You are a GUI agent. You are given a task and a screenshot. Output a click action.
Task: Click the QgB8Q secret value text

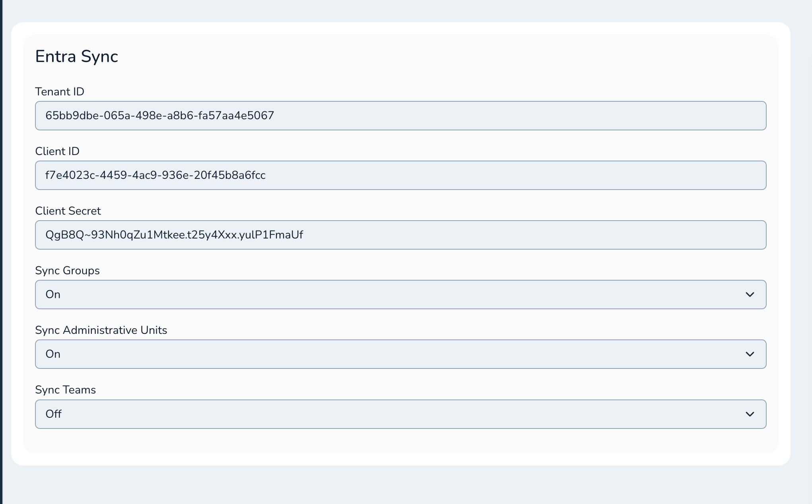(x=174, y=235)
